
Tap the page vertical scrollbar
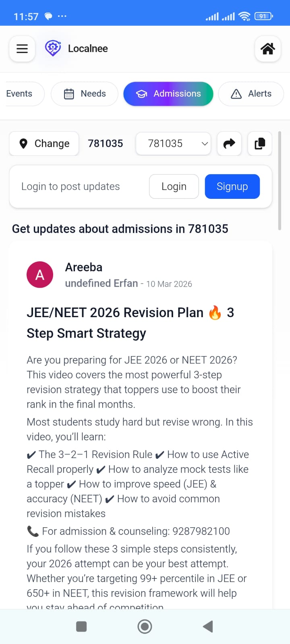(x=280, y=181)
